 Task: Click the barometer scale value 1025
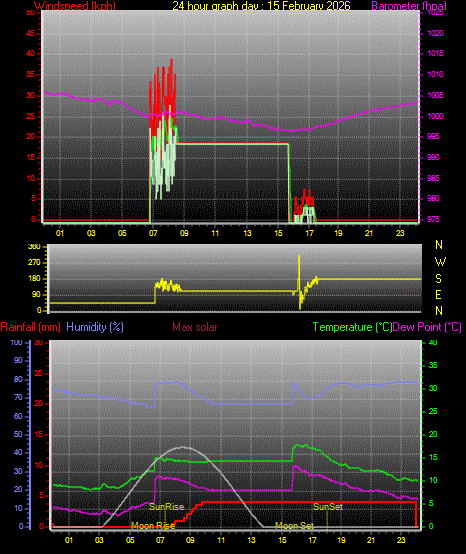pos(435,13)
